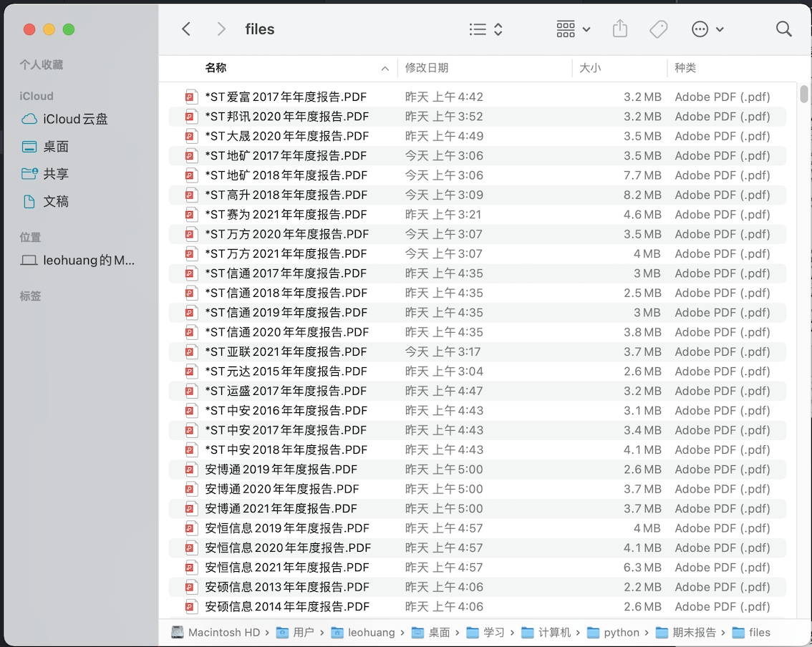The image size is (812, 647).
Task: Click PDF icon of *ST亚联 2021年年度报告.PDF
Action: click(x=191, y=352)
